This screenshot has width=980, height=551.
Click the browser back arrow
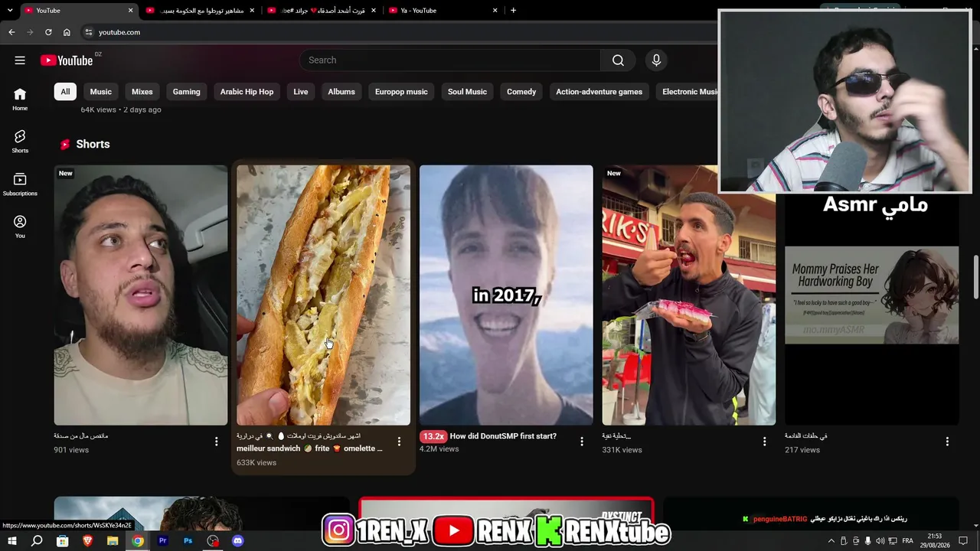point(11,32)
